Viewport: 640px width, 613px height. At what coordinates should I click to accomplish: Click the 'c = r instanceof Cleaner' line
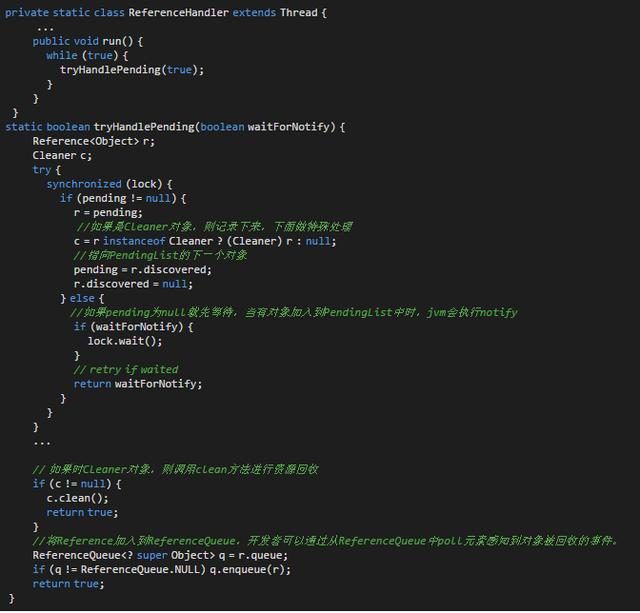(205, 241)
